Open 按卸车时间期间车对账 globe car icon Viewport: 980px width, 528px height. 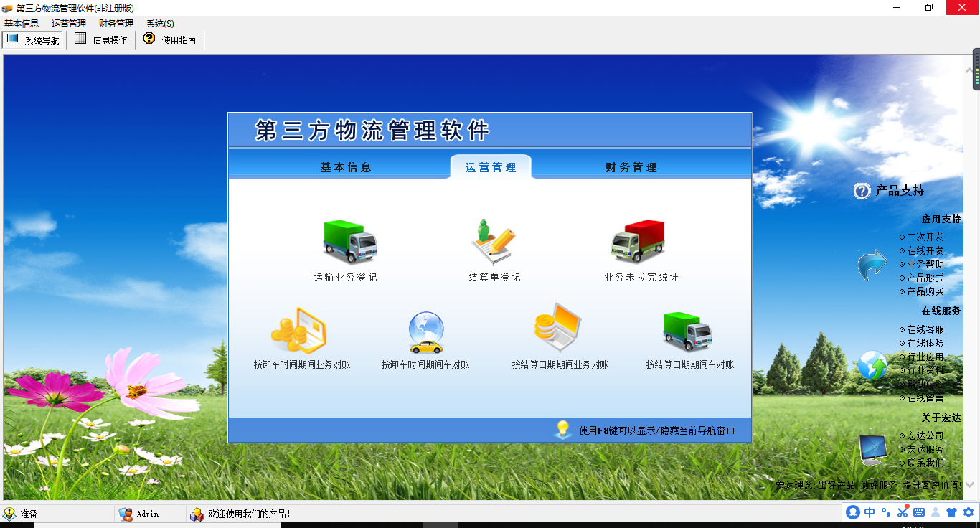[426, 333]
